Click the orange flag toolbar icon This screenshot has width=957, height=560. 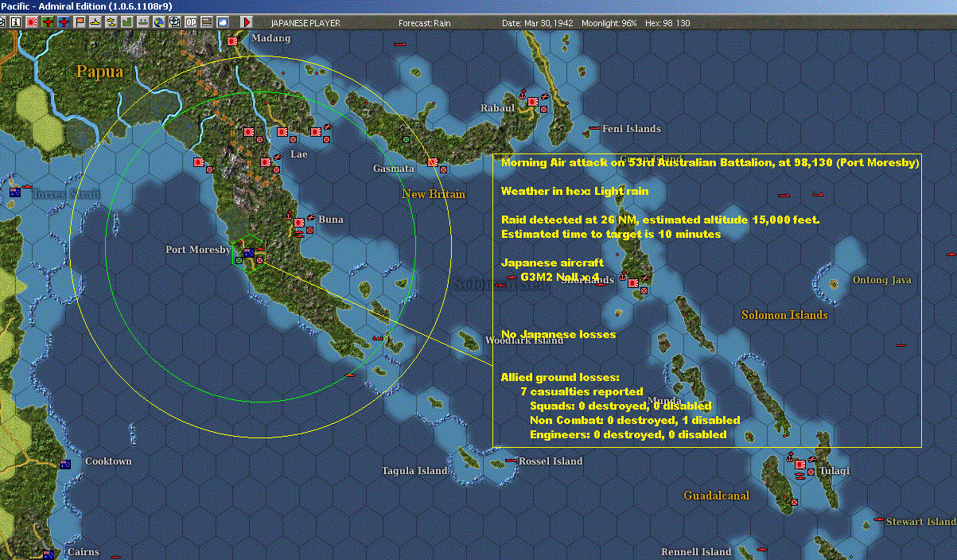(x=80, y=23)
